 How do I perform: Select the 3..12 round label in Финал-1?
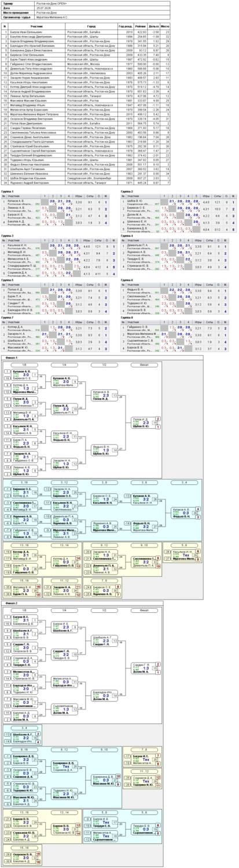(64, 482)
